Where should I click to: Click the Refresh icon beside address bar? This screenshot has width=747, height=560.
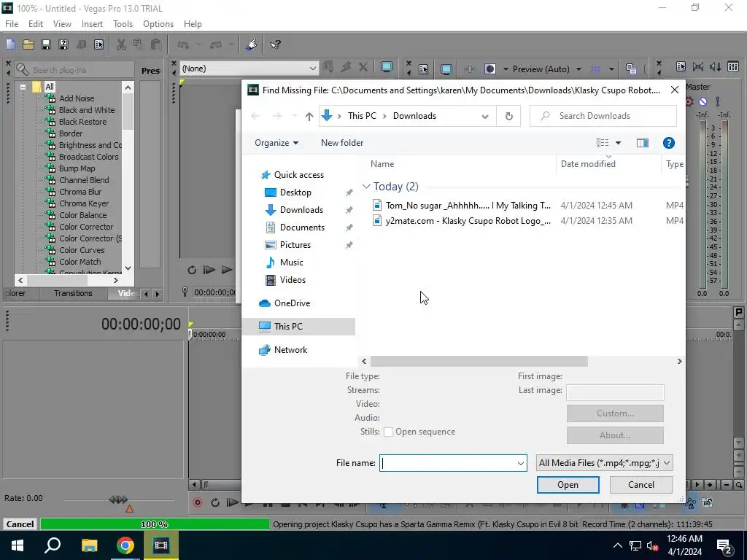[x=508, y=116]
